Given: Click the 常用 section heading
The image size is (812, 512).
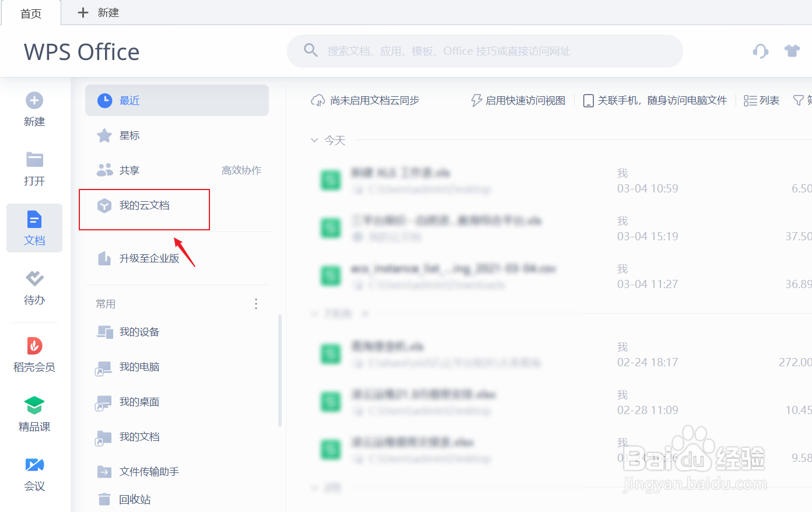Looking at the screenshot, I should 106,304.
